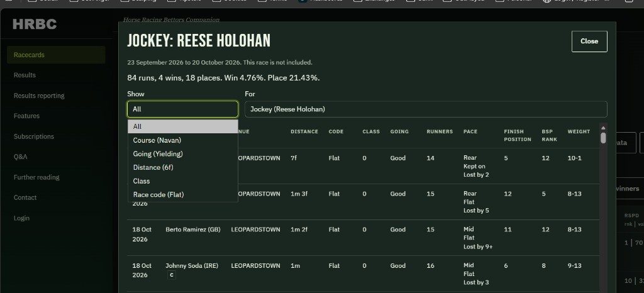
Task: Open Subscriptions in the sidebar
Action: click(34, 136)
